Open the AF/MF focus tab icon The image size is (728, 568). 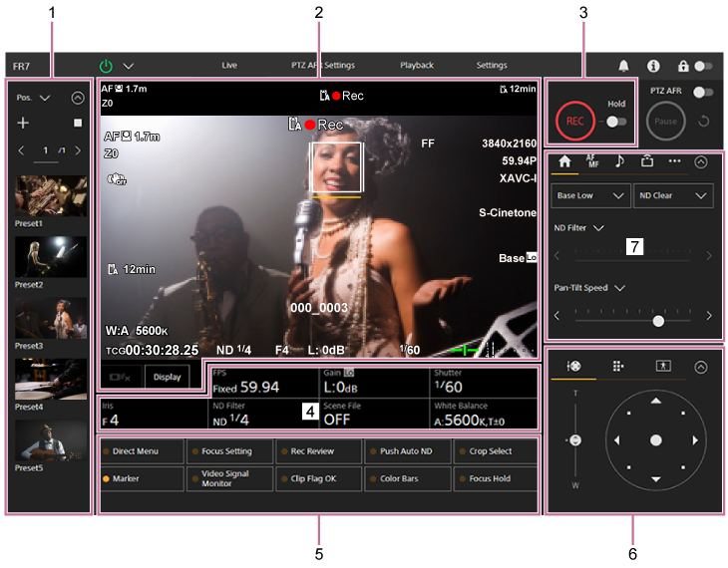tap(592, 160)
